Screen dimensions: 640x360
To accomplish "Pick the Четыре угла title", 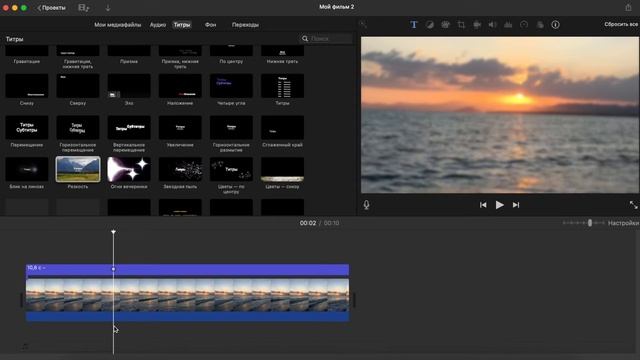I will tap(231, 86).
